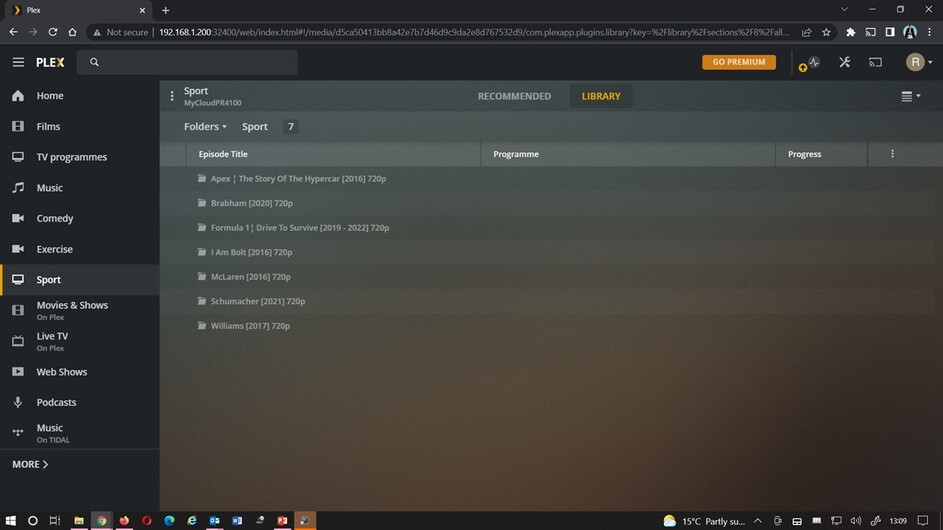Open Formula 1 Drive To Survive folder

299,228
